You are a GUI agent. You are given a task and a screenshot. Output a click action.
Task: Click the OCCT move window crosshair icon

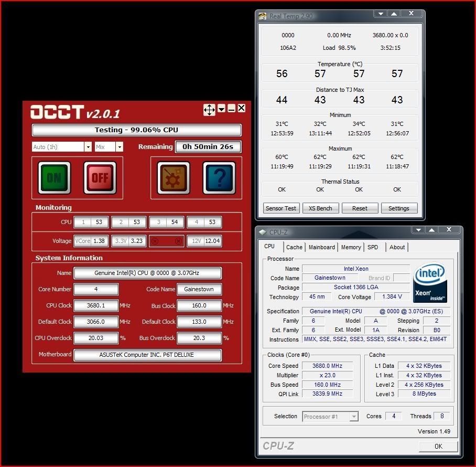coord(209,109)
